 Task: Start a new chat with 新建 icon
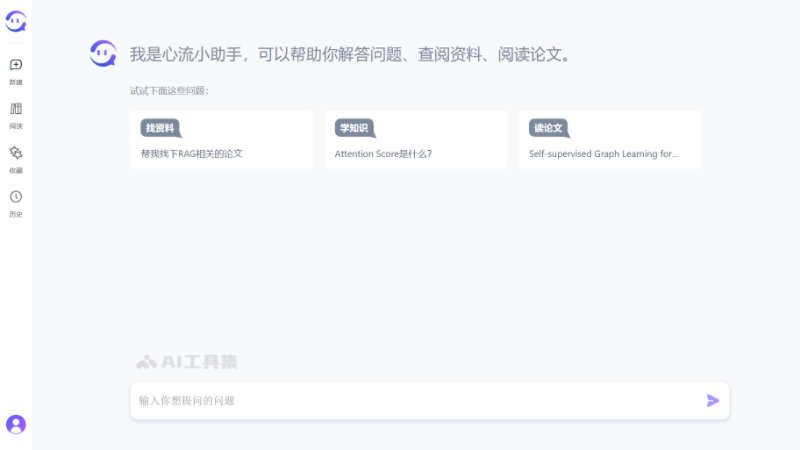click(16, 65)
